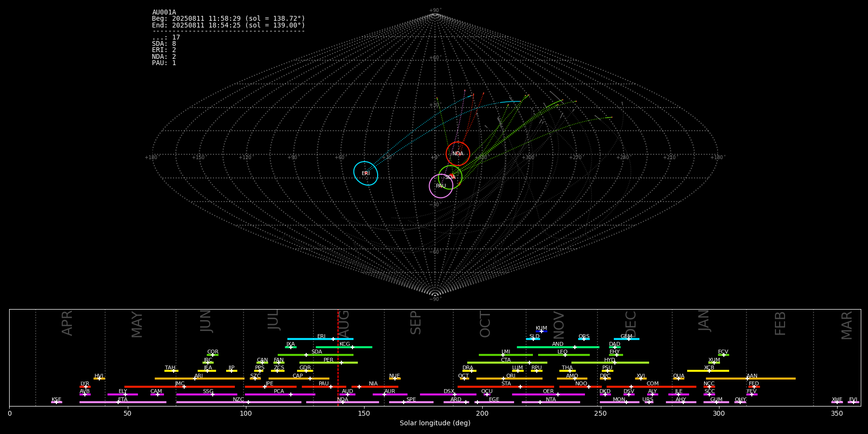Viewport: 868px width, 434px height.
Task: Click the blue KUM shower bar
Action: (x=542, y=331)
